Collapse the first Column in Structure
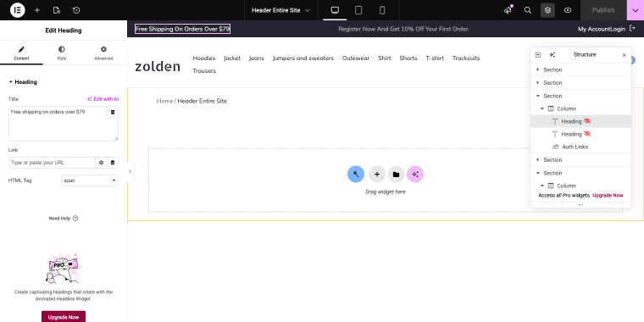644x322 pixels. 542,108
